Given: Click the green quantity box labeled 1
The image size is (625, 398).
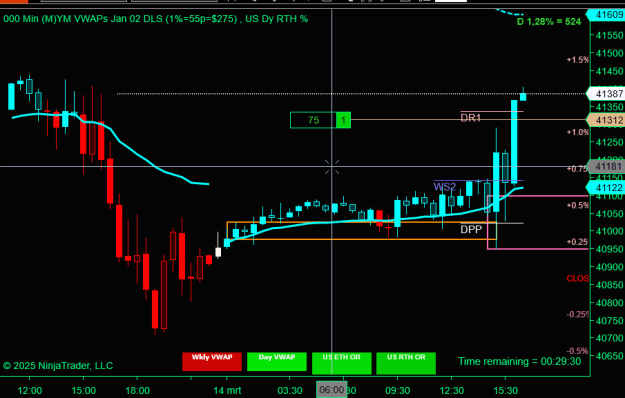Looking at the screenshot, I should pos(344,120).
